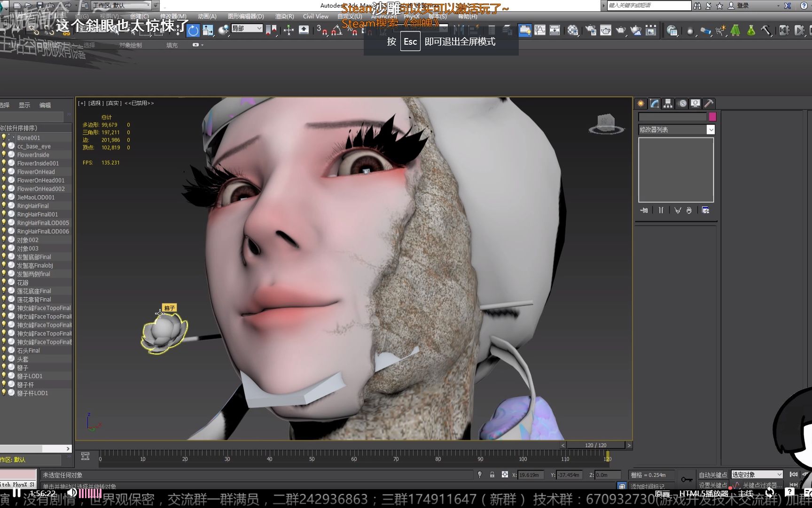812x508 pixels.
Task: Toggle visibility bulb of FlowerOnHead
Action: (x=4, y=171)
